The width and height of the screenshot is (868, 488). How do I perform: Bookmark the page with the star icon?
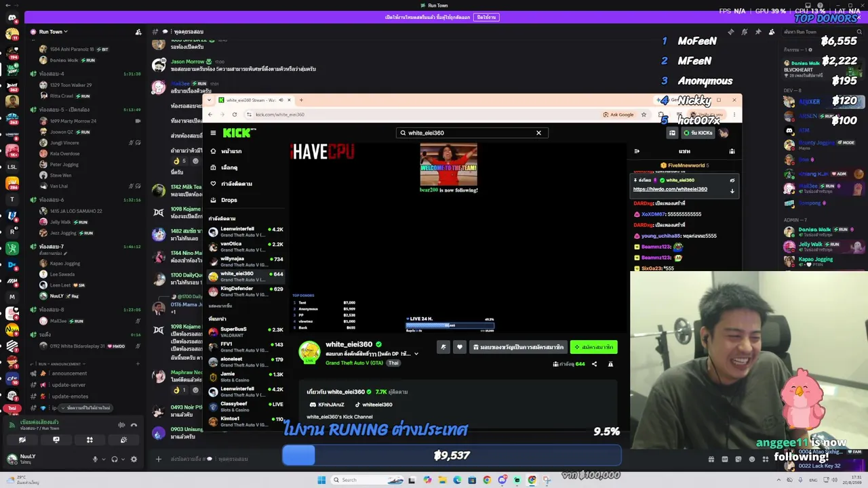pyautogui.click(x=644, y=115)
